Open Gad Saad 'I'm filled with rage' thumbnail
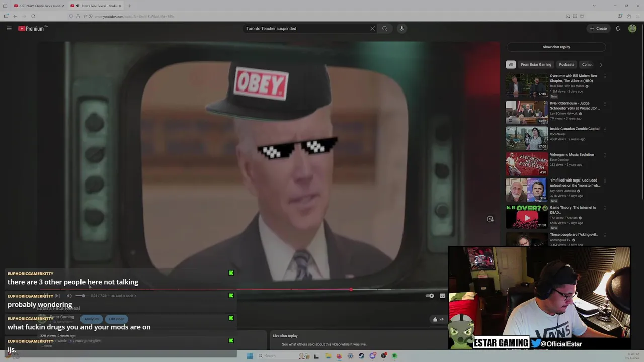Image resolution: width=644 pixels, height=362 pixels. coord(527,190)
